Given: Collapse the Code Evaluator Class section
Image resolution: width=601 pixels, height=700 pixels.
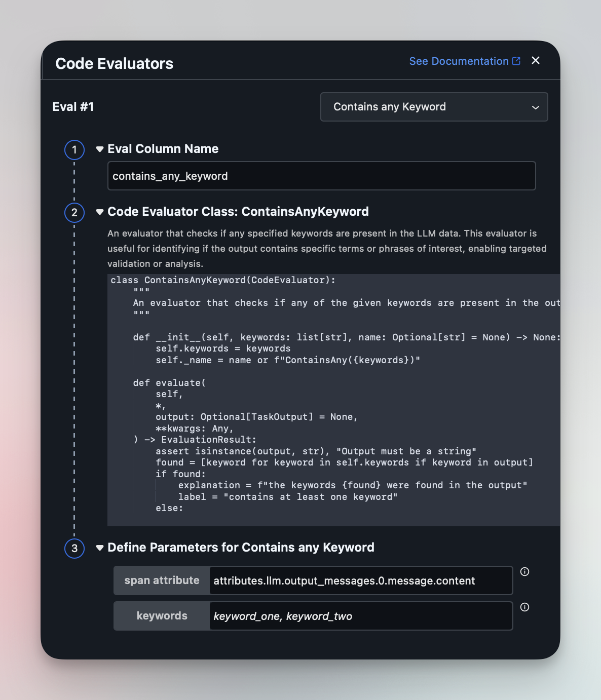Looking at the screenshot, I should (100, 212).
